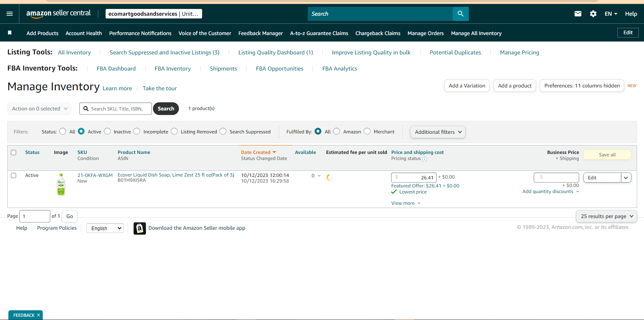Click the Take the tour link

point(159,89)
